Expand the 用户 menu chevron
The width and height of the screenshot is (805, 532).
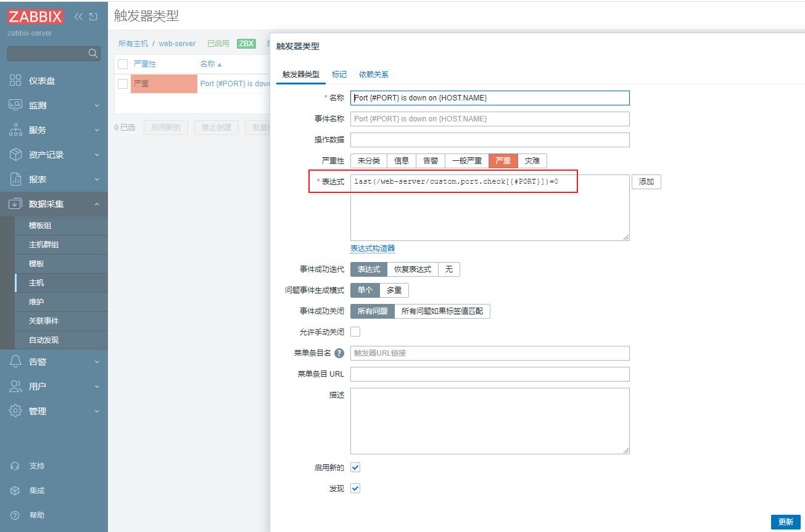pyautogui.click(x=97, y=387)
